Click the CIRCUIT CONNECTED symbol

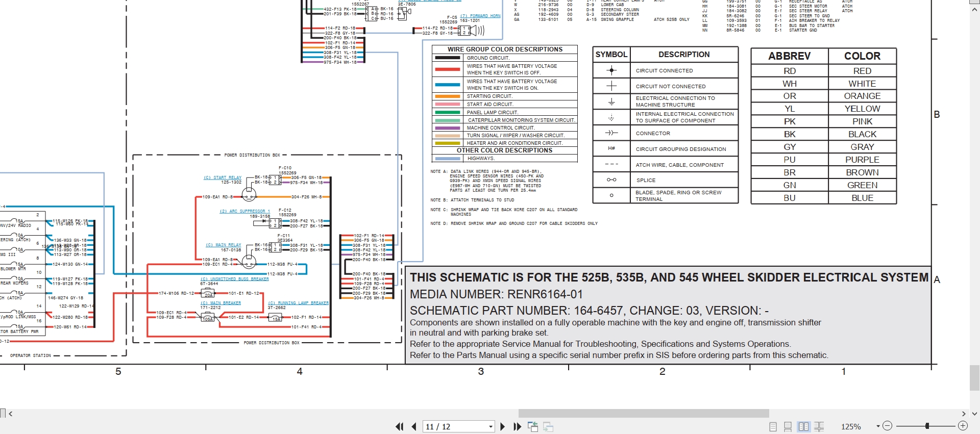[611, 70]
